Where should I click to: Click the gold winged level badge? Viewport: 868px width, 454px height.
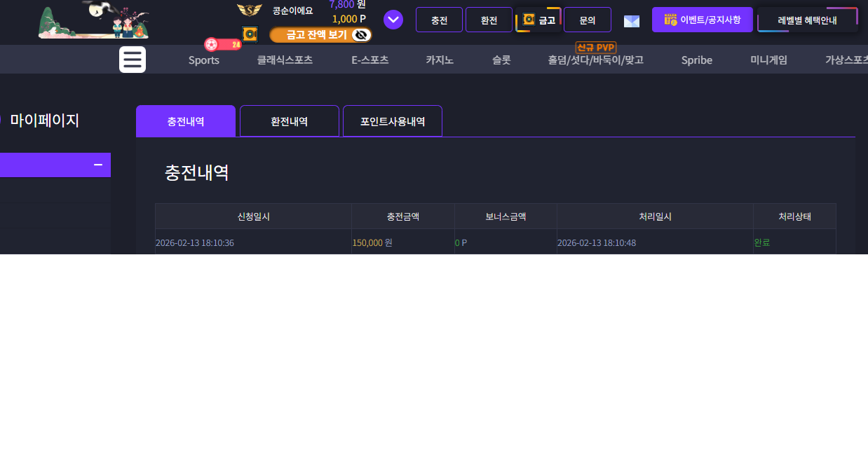pyautogui.click(x=250, y=10)
